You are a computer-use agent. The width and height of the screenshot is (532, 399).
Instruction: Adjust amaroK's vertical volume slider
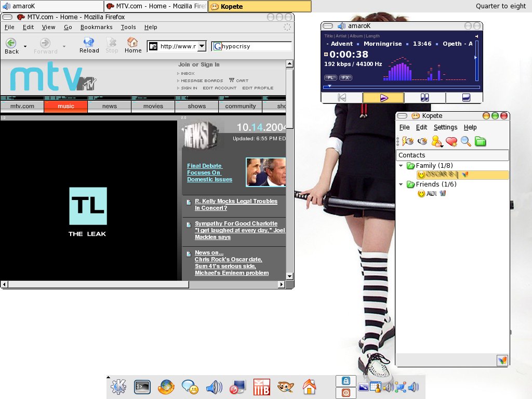pos(477,61)
